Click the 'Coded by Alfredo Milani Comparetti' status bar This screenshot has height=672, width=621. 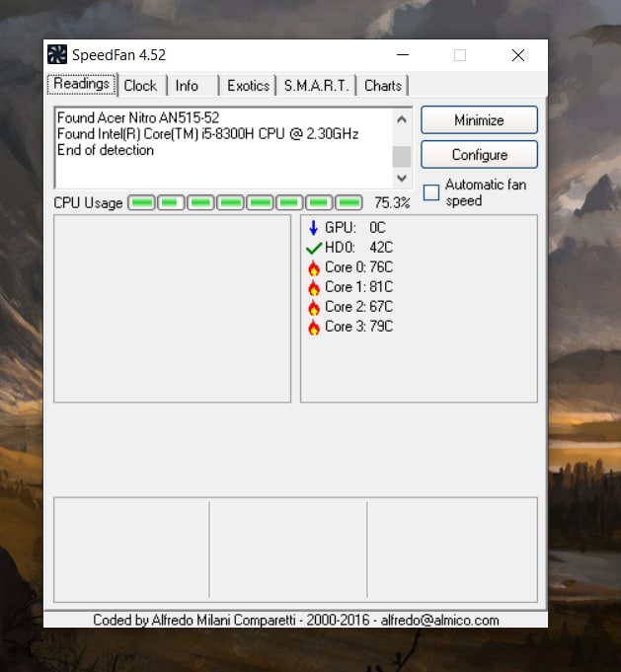tap(296, 620)
